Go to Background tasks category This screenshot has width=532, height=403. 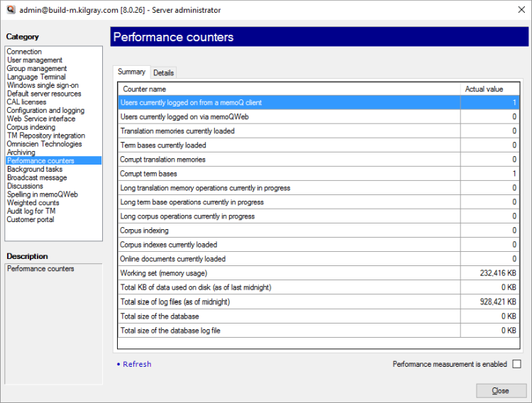coord(35,170)
